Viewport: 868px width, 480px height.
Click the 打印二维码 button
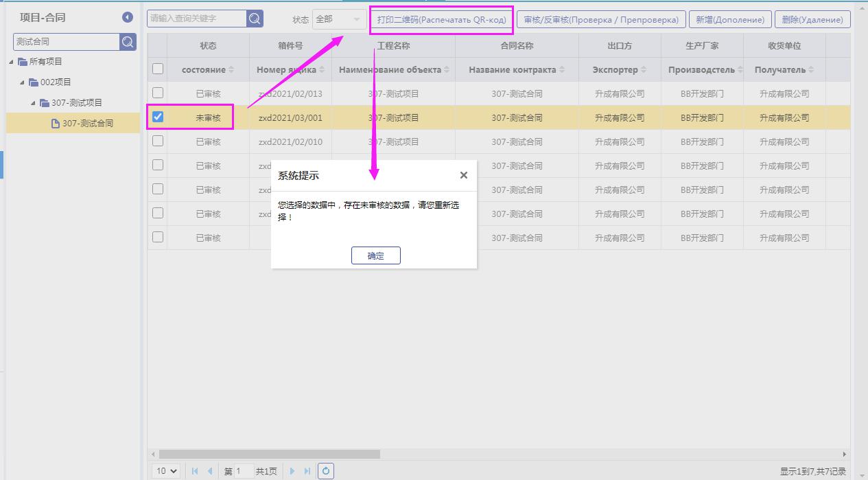pyautogui.click(x=441, y=19)
